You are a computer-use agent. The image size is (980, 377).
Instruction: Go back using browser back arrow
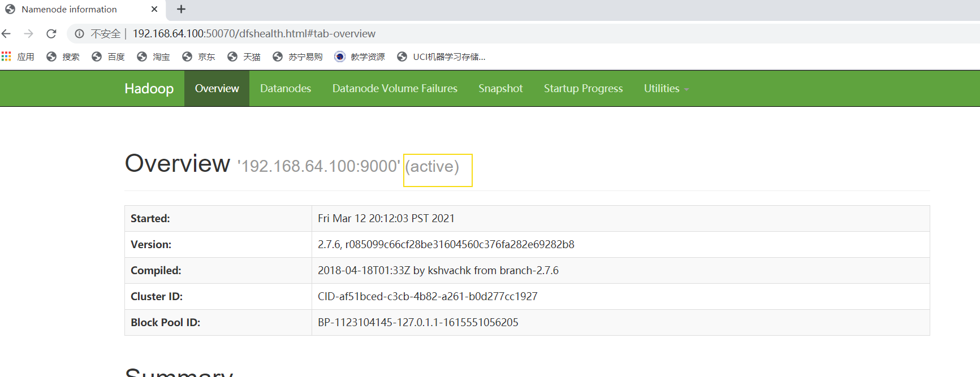click(x=6, y=34)
